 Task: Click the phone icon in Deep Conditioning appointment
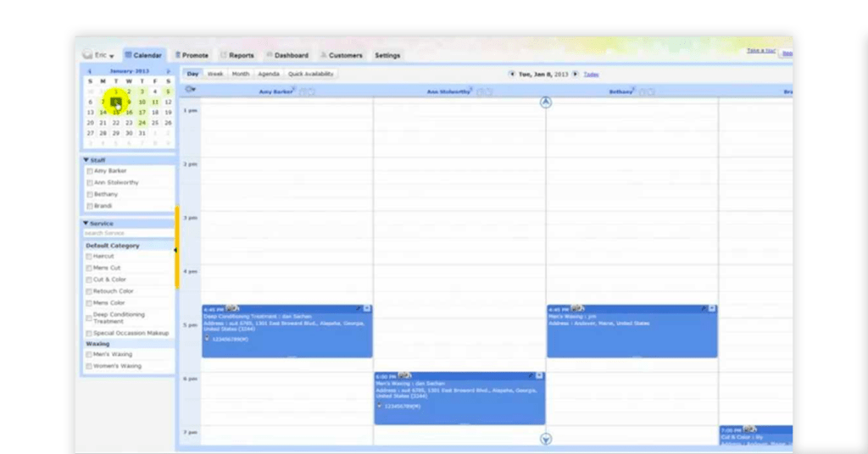tap(207, 339)
